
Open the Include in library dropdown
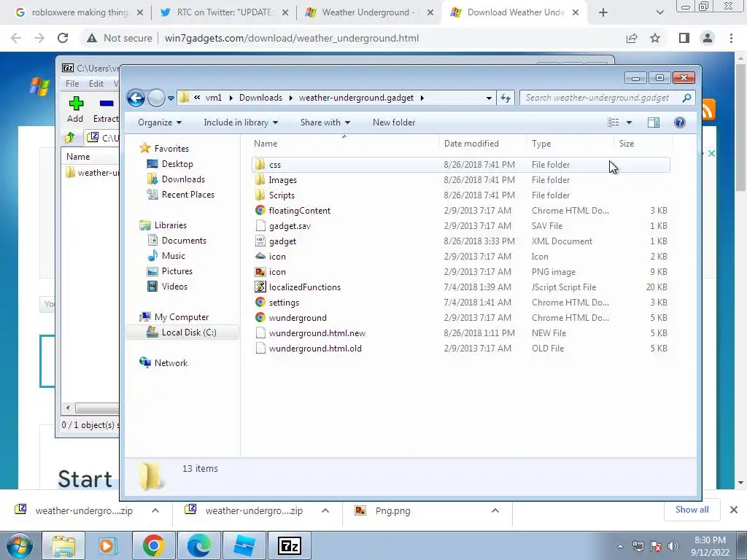click(241, 122)
